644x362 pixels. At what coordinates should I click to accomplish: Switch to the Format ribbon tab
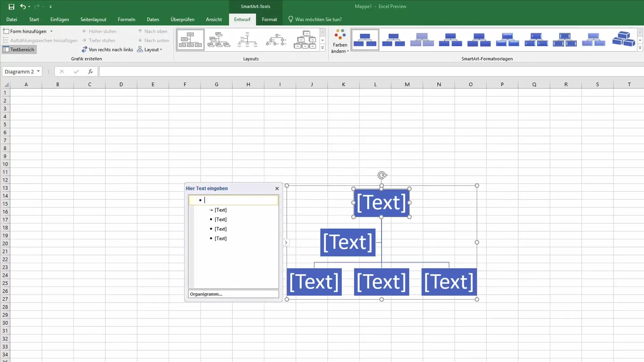(x=269, y=19)
